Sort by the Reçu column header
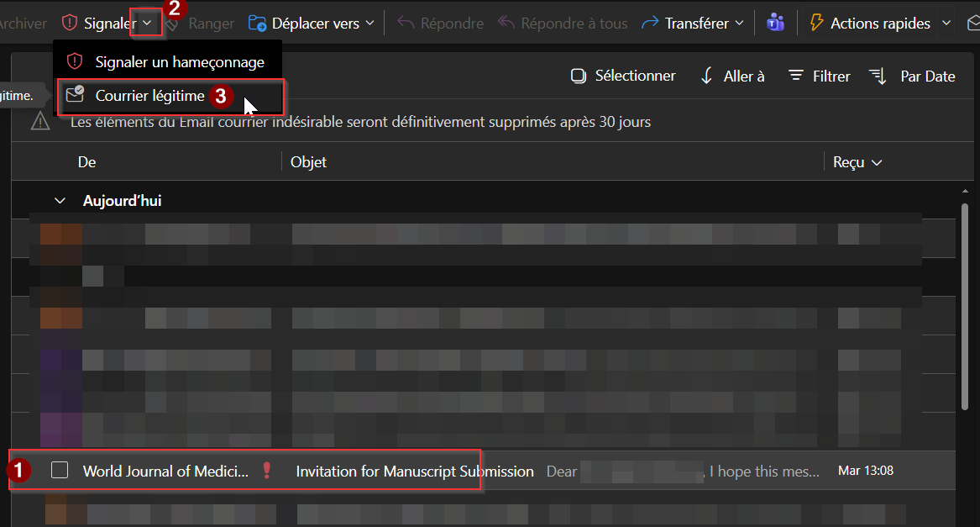This screenshot has width=980, height=527. (x=857, y=162)
